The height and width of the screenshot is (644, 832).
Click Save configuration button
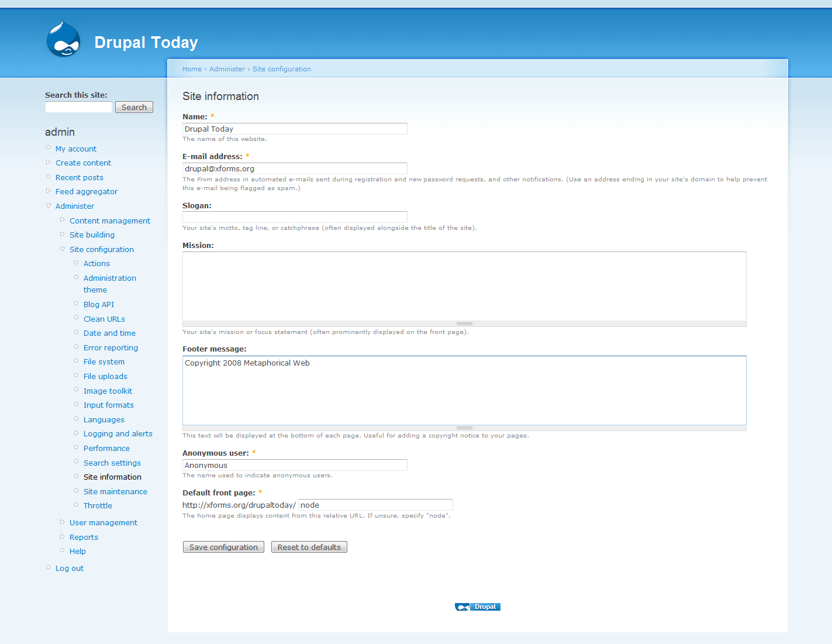click(x=223, y=547)
